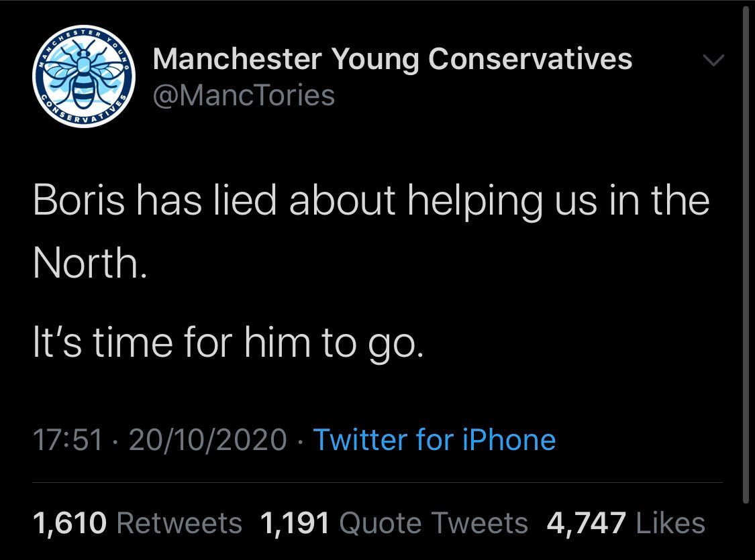
Task: Show the Quote Tweets list
Action: pos(434,523)
